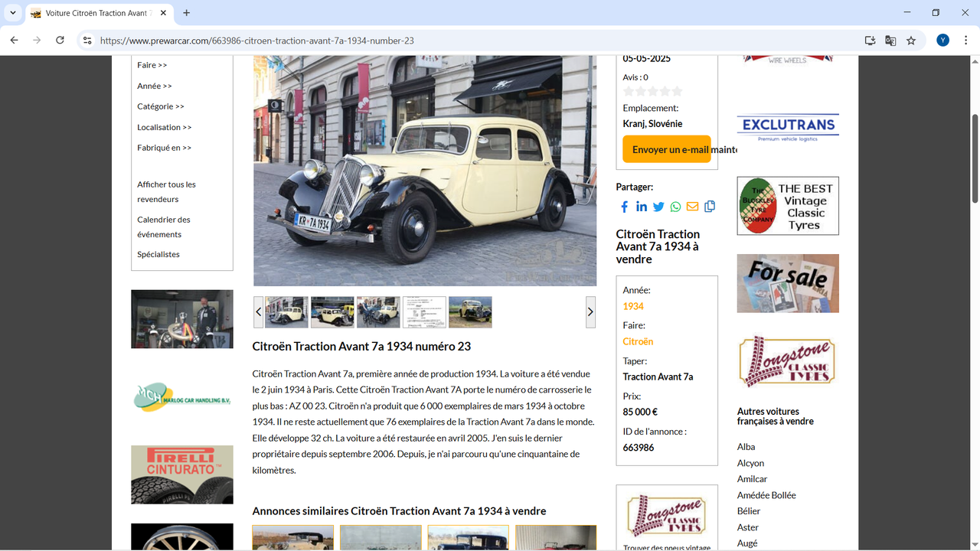Open the Alcyon cars link
980x551 pixels.
pos(750,463)
